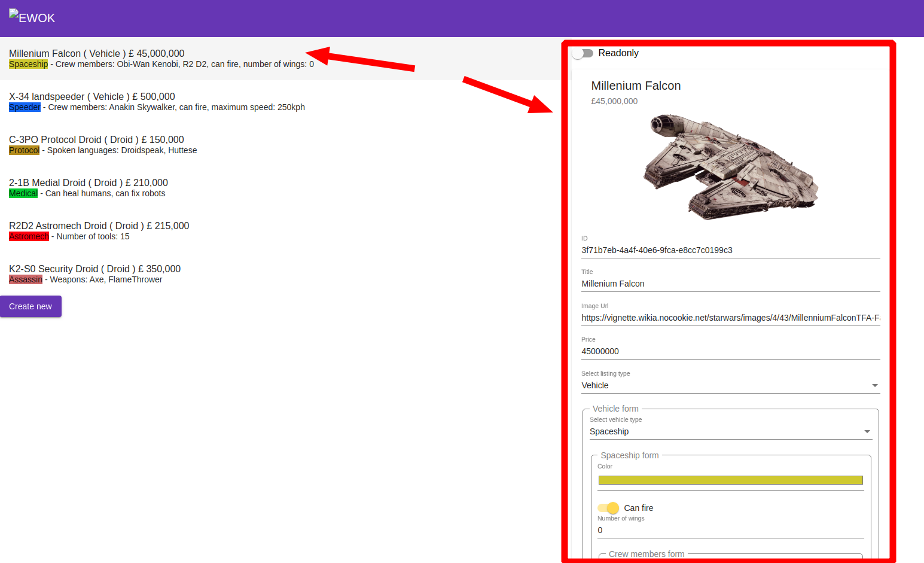Click the Create new button
The width and height of the screenshot is (924, 563).
click(x=31, y=306)
